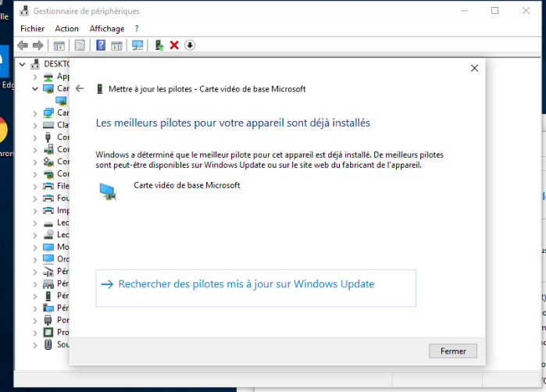
Task: Expand the Pro... processors node chevron
Action: pyautogui.click(x=35, y=333)
